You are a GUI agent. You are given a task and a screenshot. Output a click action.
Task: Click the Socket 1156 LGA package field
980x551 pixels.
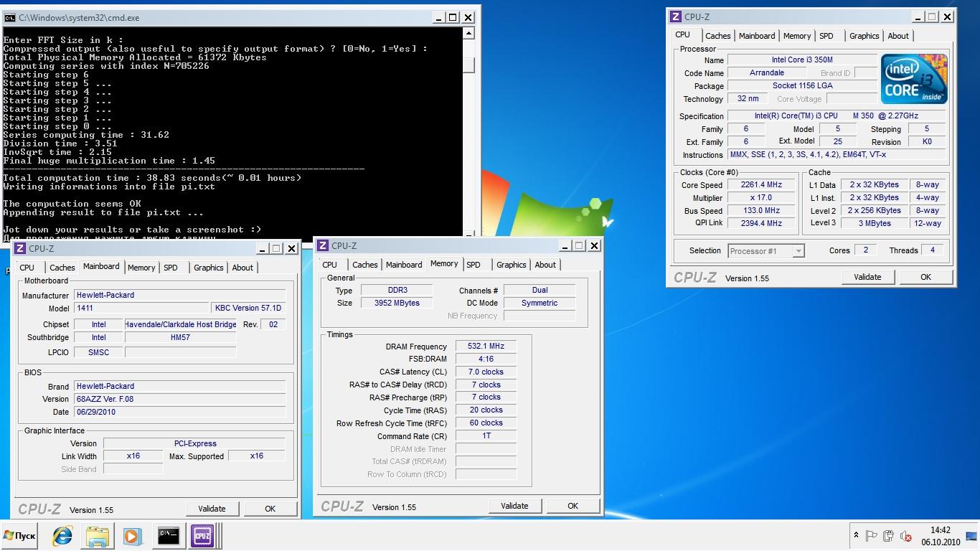pos(802,86)
